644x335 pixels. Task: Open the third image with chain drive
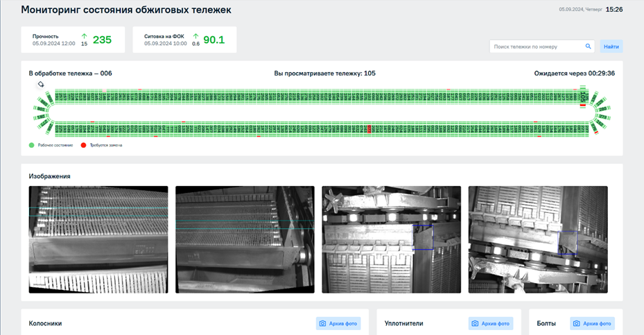click(391, 239)
